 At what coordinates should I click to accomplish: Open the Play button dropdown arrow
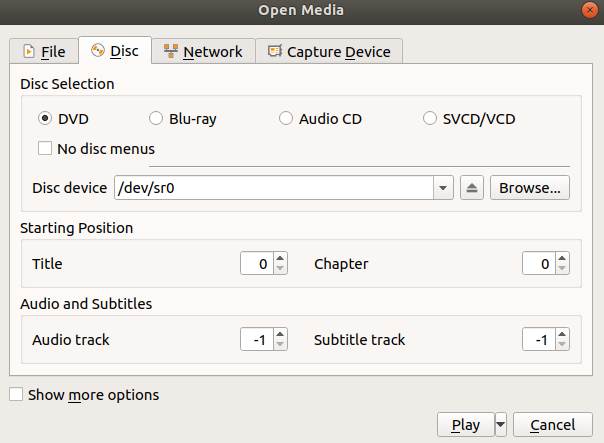501,425
